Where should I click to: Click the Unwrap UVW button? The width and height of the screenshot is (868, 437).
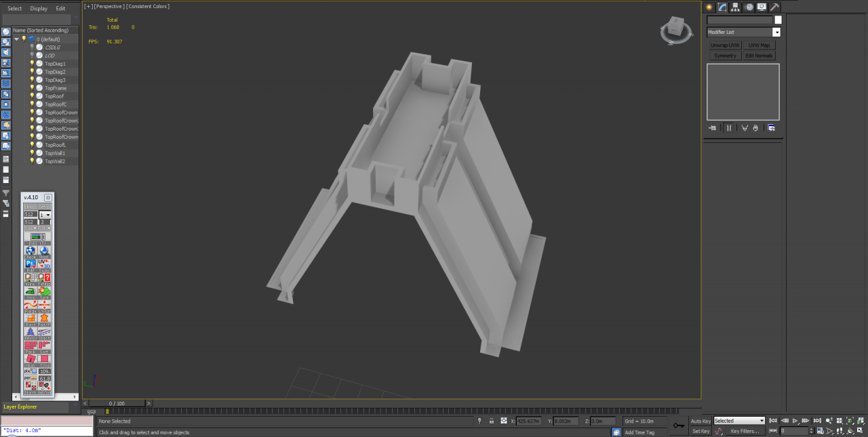pos(725,45)
